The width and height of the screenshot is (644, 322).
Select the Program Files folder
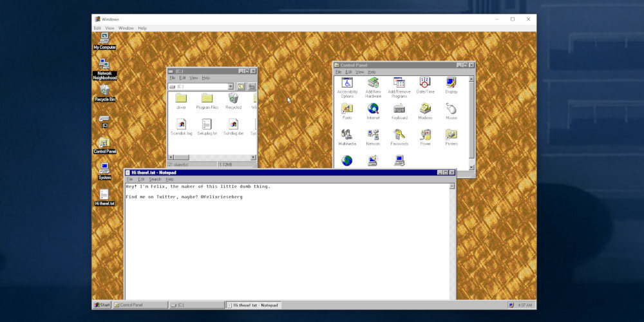(x=207, y=101)
